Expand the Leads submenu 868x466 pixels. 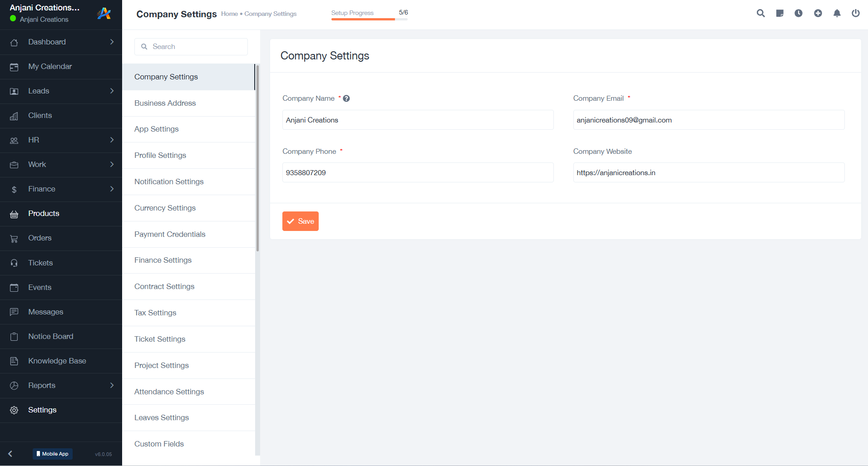pos(112,91)
